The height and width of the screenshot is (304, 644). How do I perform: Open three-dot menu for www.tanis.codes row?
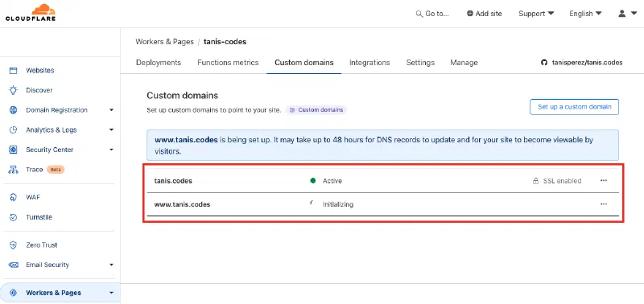coord(603,204)
